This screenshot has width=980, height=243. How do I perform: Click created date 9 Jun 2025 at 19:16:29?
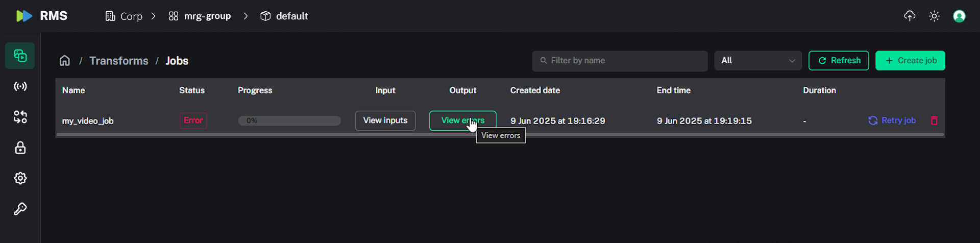[558, 121]
